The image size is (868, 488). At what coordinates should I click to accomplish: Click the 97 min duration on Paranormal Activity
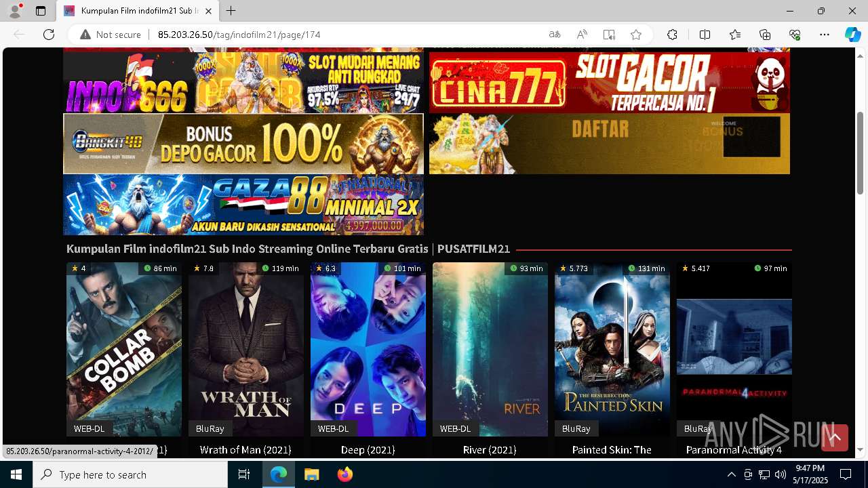click(771, 268)
